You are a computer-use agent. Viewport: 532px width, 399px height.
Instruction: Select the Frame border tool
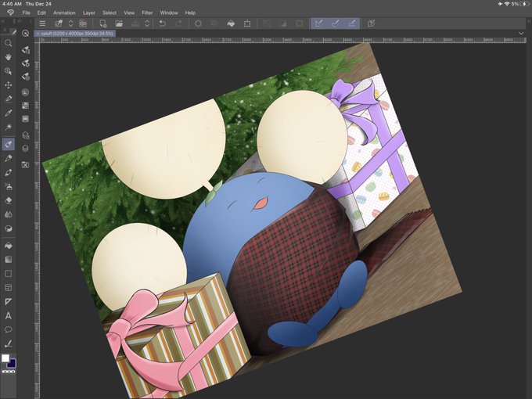tap(9, 288)
